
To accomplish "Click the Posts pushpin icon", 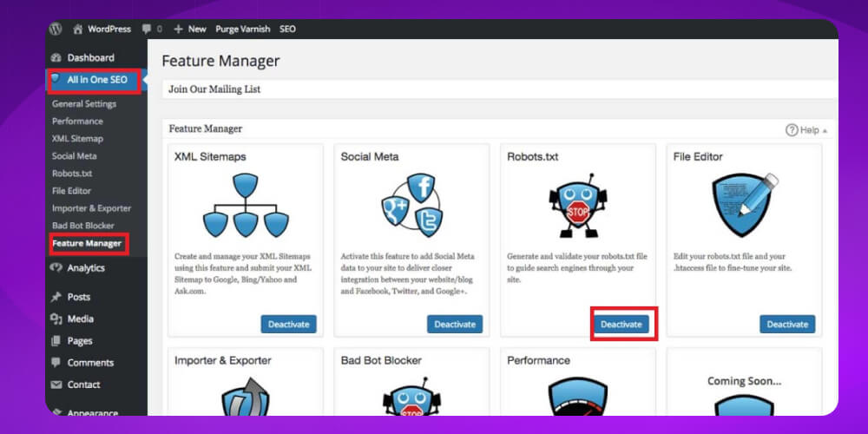I will tap(56, 297).
